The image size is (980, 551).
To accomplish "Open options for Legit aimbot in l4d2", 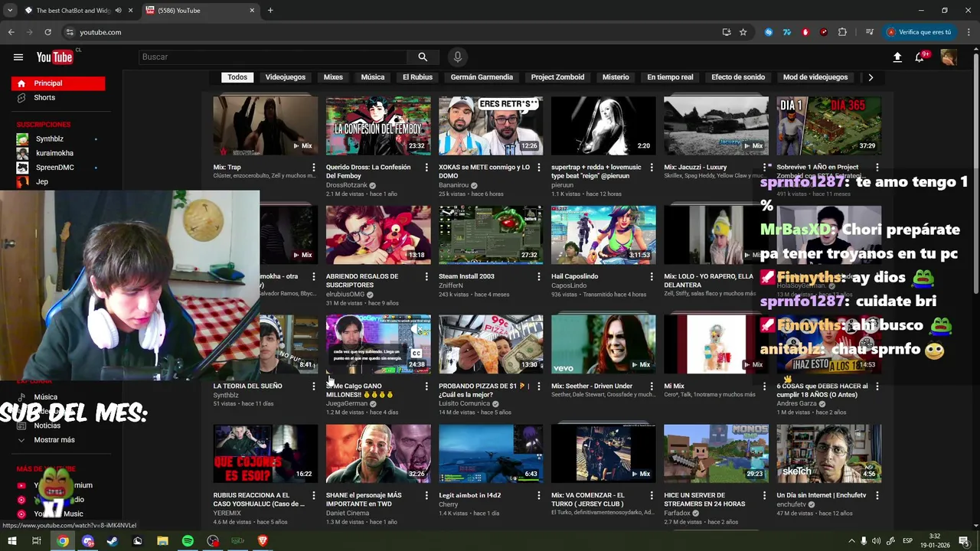I will 538,496.
